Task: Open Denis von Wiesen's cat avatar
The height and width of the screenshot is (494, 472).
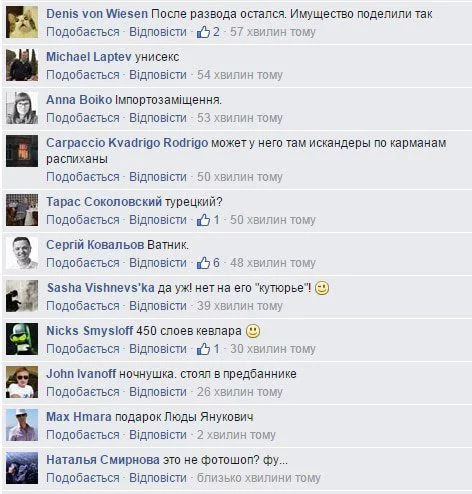Action: 22,22
